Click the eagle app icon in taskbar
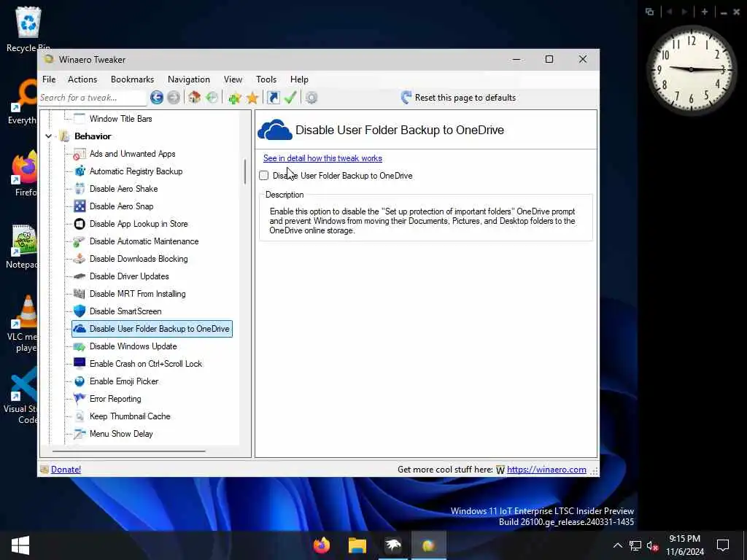Viewport: 747px width, 560px height. point(393,545)
